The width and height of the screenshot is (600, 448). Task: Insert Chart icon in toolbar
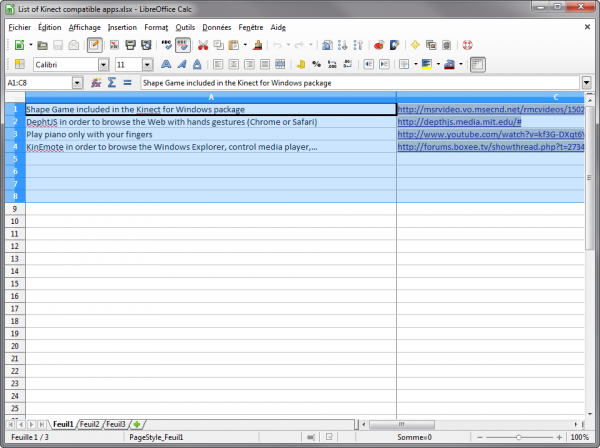[x=379, y=45]
